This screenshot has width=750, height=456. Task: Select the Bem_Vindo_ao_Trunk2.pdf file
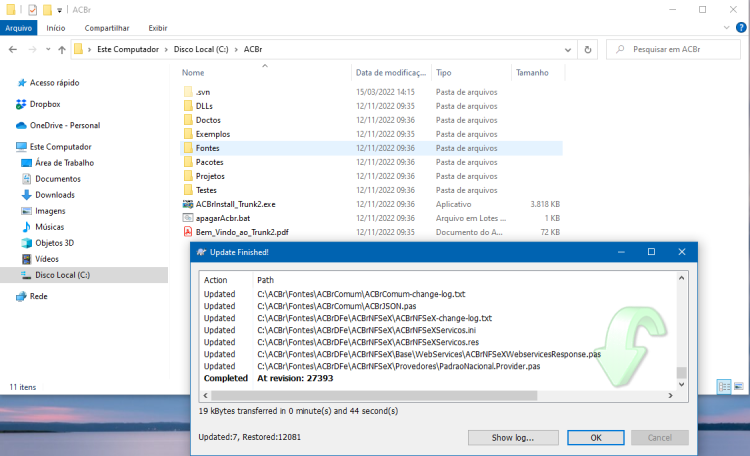point(242,232)
